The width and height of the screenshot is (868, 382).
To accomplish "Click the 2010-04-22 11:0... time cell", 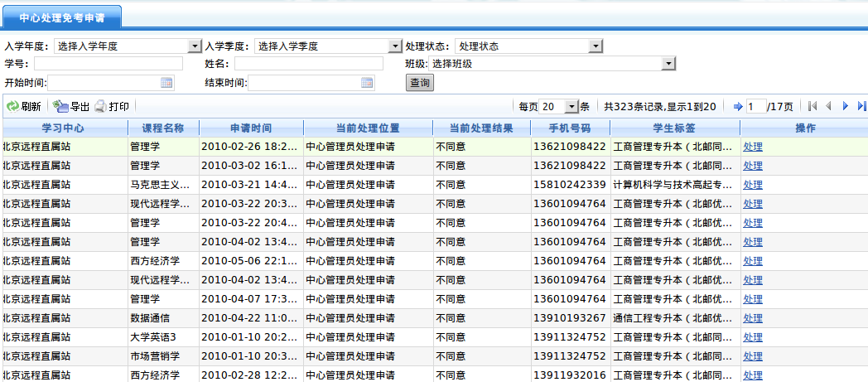I will coord(251,318).
